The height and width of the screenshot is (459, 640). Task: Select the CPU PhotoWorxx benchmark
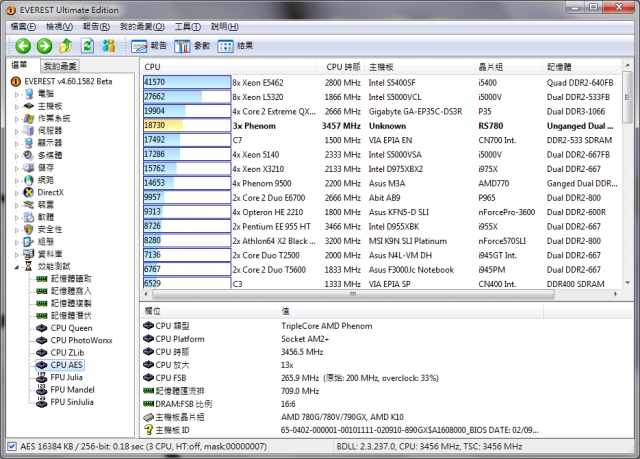point(81,340)
